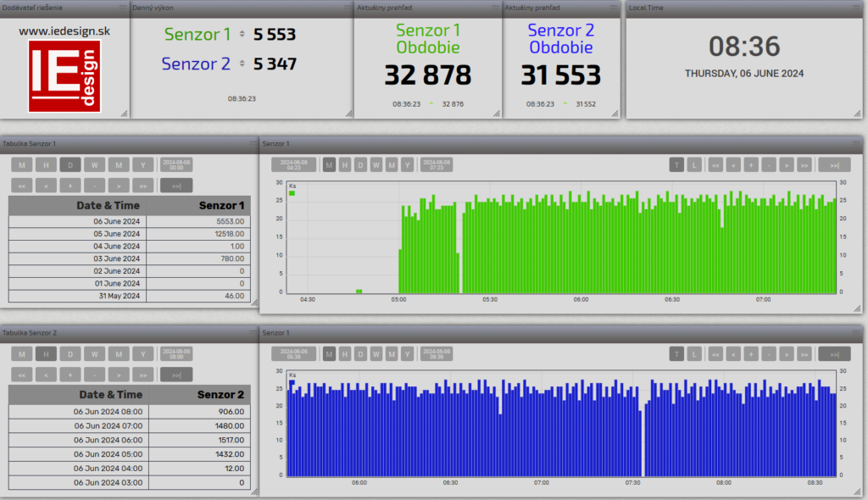This screenshot has height=500, width=868.
Task: Open the Tabulka Senzor 2 panel menu icon
Action: pyautogui.click(x=253, y=332)
